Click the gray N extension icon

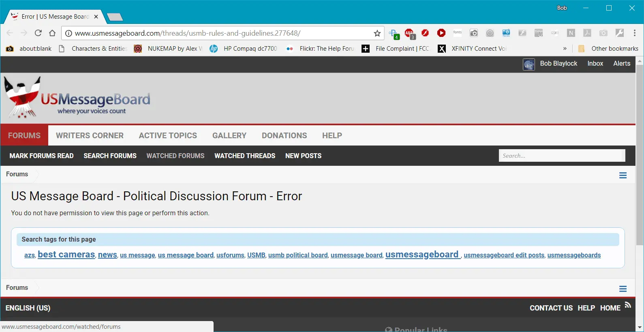(x=571, y=33)
